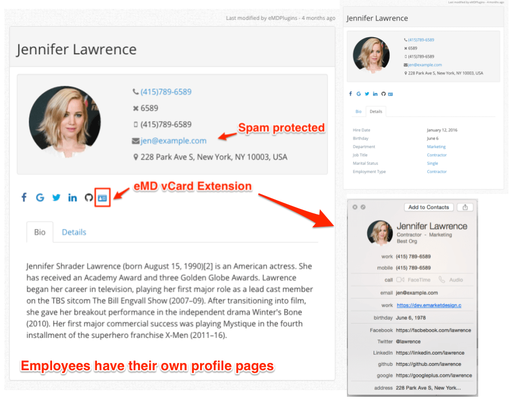
Task: Select the Bio tab in the large profile
Action: tap(40, 232)
